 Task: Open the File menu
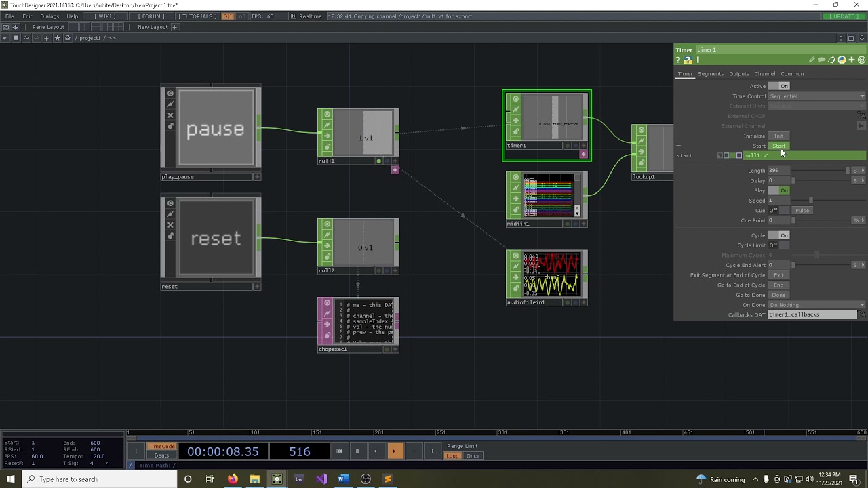(x=9, y=16)
